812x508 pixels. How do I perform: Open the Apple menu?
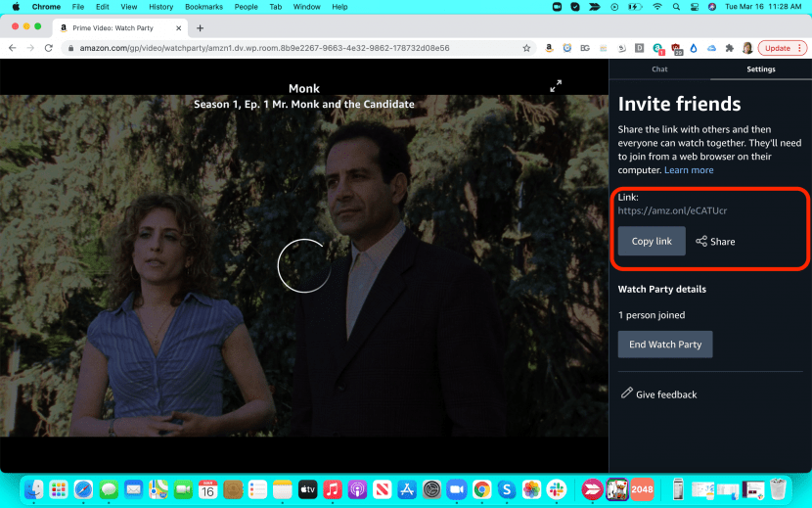tap(16, 7)
